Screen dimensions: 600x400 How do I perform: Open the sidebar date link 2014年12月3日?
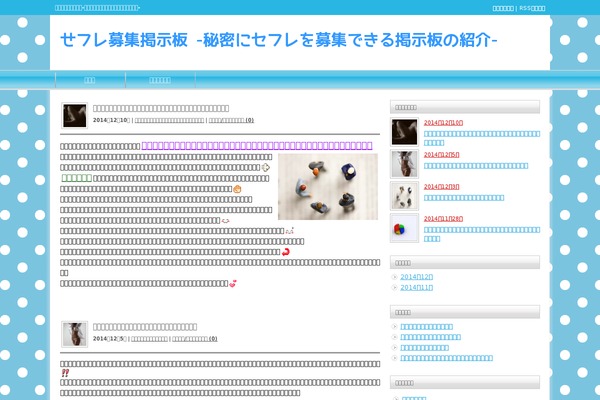[x=442, y=187]
